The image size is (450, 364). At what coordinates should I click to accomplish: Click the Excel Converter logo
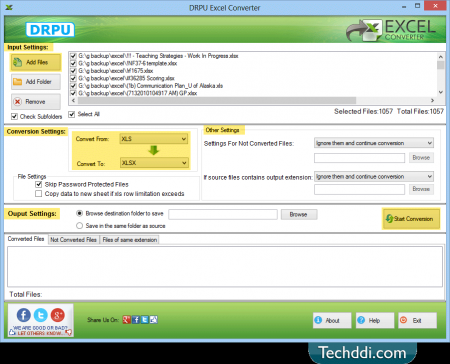[391, 30]
